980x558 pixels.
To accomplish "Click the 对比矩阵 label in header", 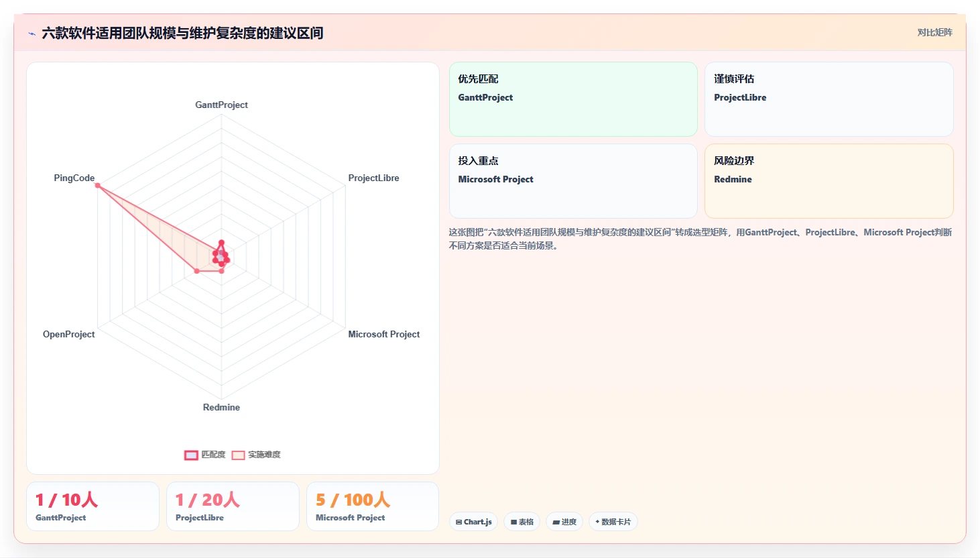I will [934, 32].
